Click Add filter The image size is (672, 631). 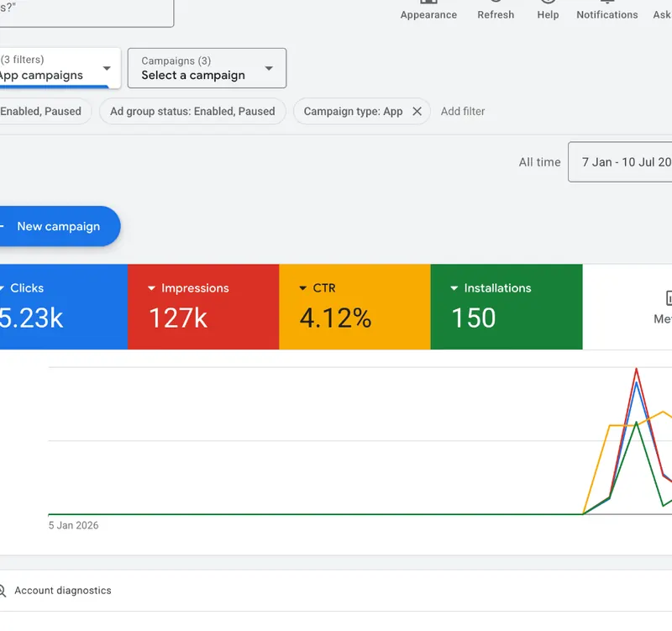coord(463,112)
